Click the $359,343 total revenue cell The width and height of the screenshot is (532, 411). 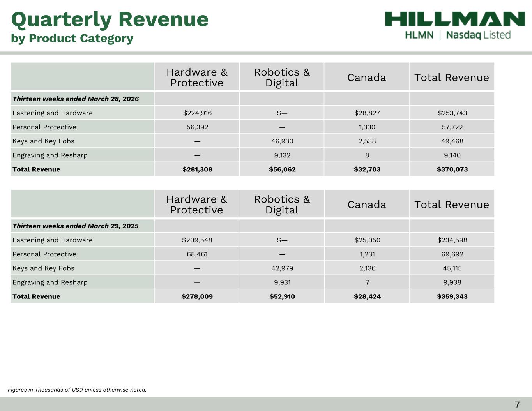coord(452,296)
